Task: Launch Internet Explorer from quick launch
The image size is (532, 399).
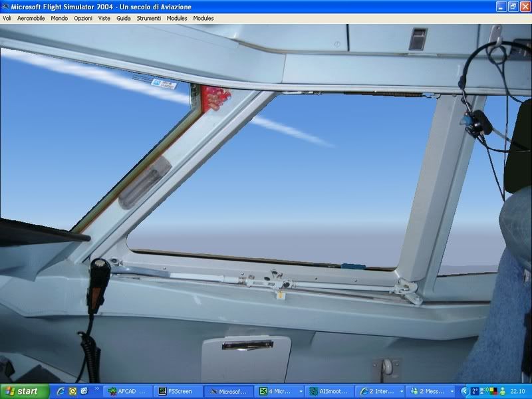Action: pyautogui.click(x=61, y=391)
